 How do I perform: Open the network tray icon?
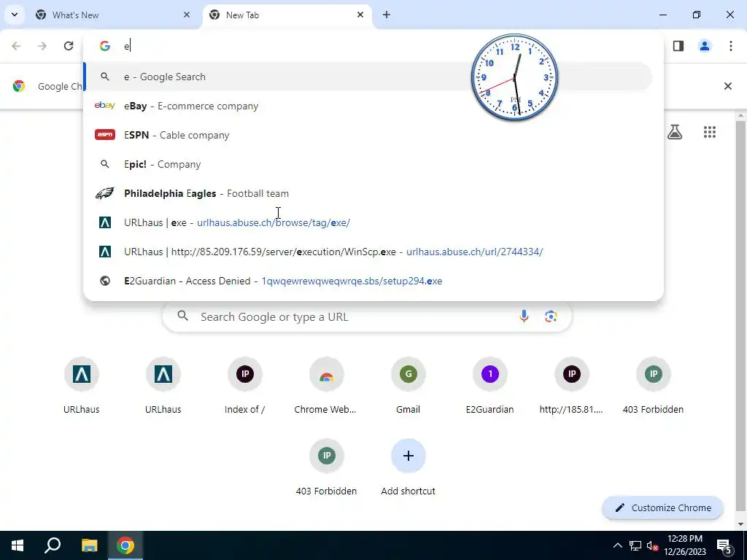point(635,545)
